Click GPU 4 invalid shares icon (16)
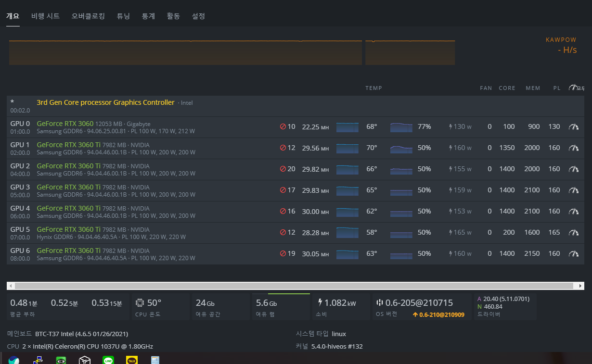The image size is (592, 364). tap(283, 212)
